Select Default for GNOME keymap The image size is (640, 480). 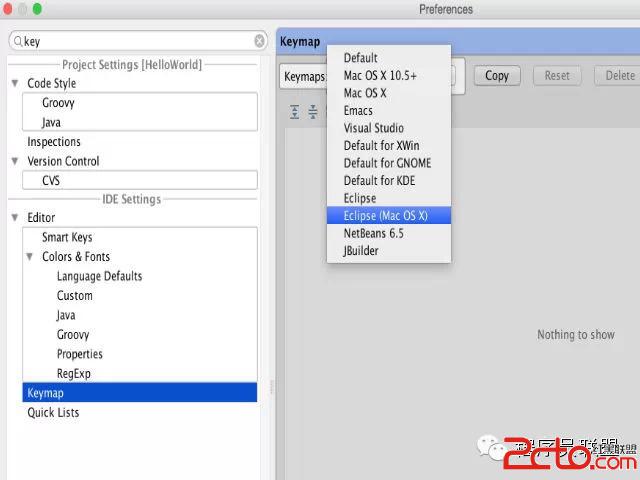pyautogui.click(x=389, y=163)
